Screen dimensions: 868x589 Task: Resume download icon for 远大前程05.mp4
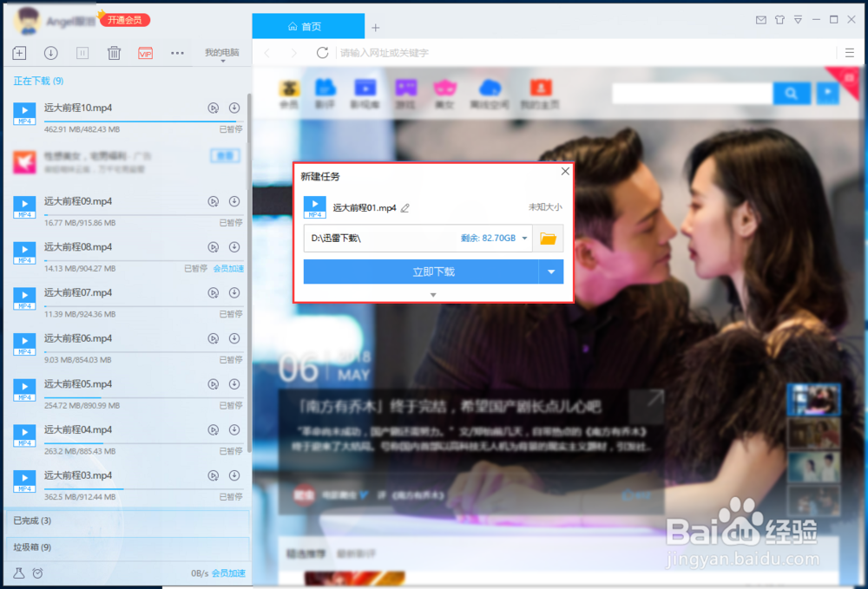(x=234, y=384)
